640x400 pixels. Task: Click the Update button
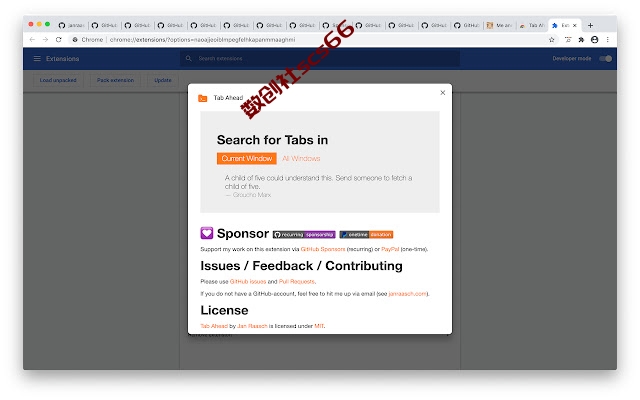[x=163, y=80]
